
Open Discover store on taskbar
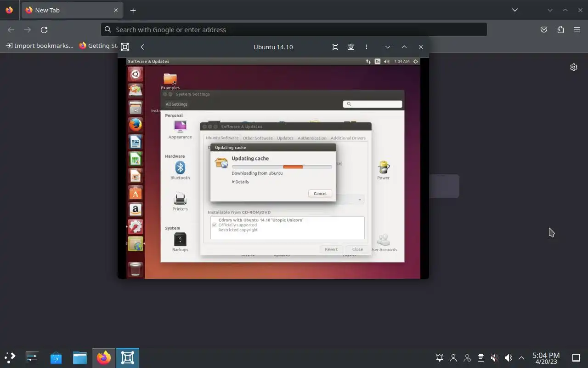(x=56, y=358)
